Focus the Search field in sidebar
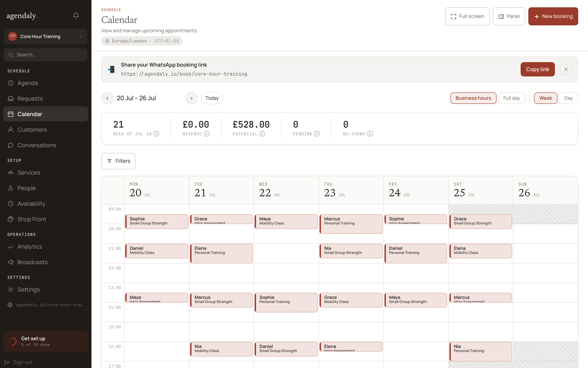 click(x=46, y=55)
